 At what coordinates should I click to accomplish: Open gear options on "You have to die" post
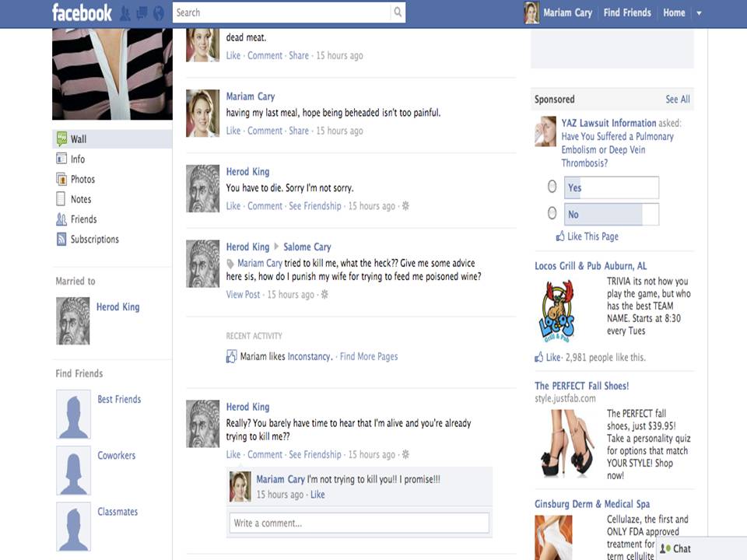point(405,205)
